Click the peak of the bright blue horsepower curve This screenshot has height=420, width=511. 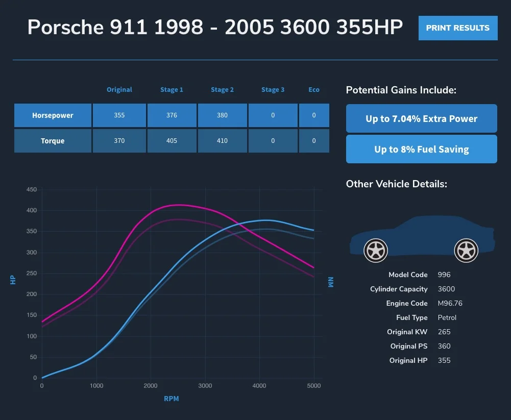266,220
